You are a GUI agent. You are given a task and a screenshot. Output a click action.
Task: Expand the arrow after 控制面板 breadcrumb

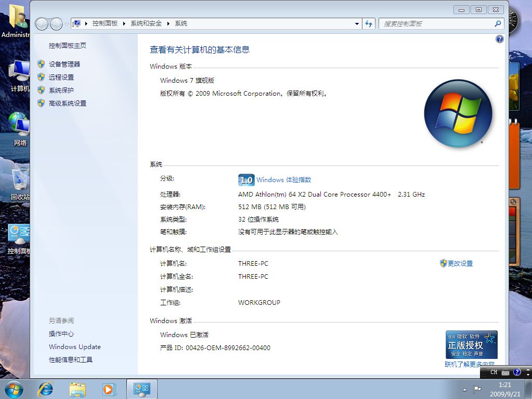tap(124, 23)
